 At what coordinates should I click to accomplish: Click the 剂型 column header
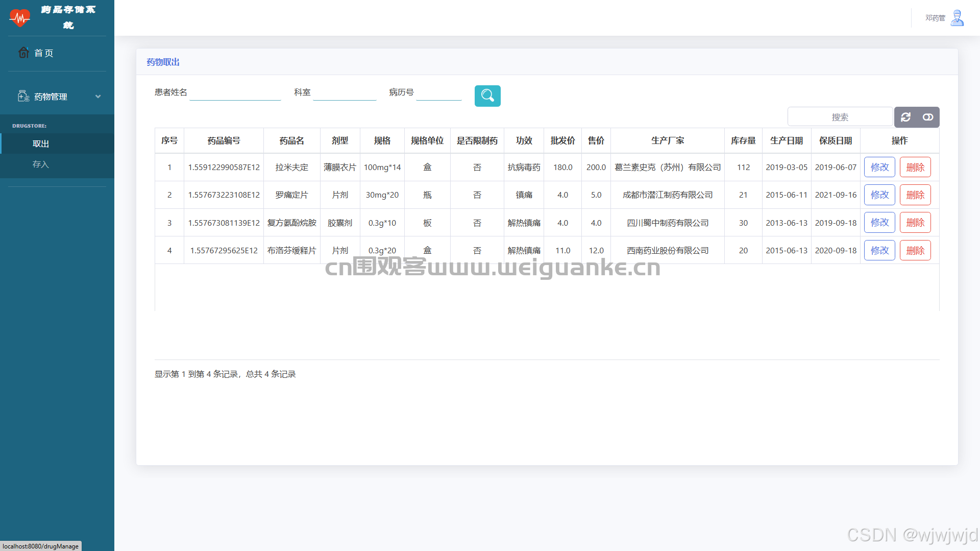(x=340, y=140)
